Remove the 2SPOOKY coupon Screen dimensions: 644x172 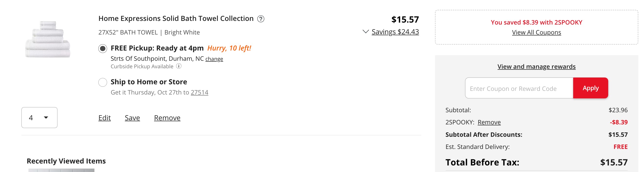pyautogui.click(x=489, y=122)
